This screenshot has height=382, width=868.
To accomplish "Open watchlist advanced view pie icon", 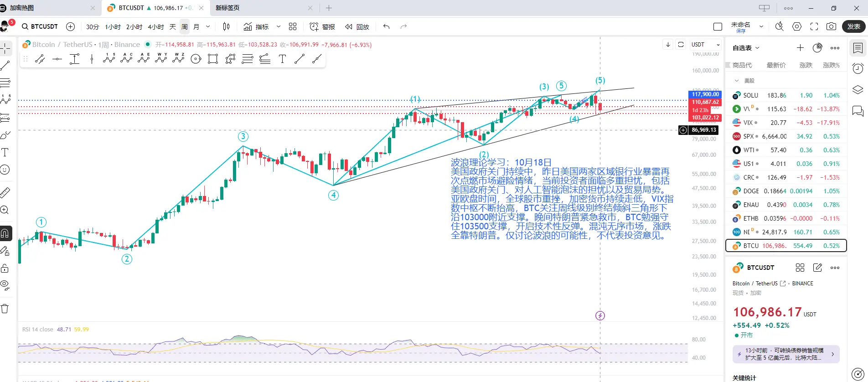I will coord(818,48).
